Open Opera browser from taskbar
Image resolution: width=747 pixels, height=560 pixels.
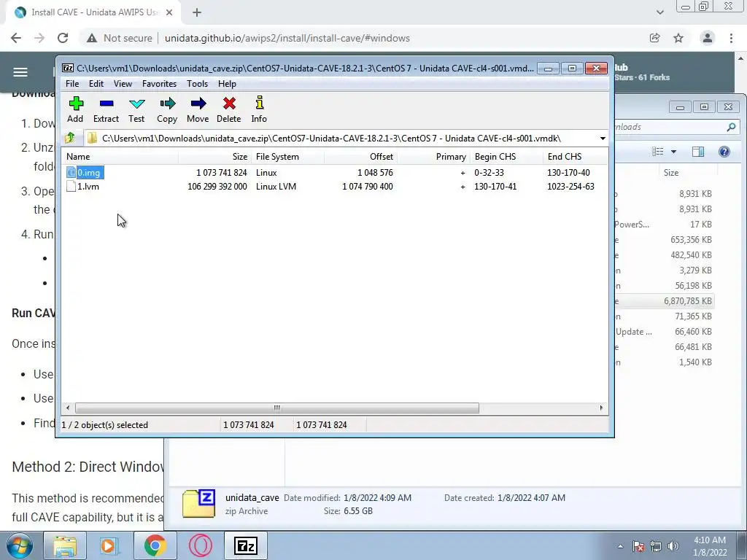[201, 545]
